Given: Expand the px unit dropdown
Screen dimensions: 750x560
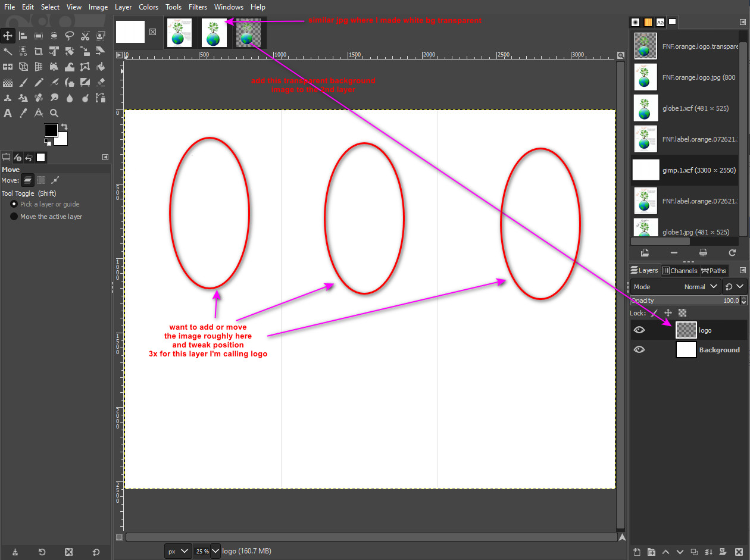Looking at the screenshot, I should point(184,551).
